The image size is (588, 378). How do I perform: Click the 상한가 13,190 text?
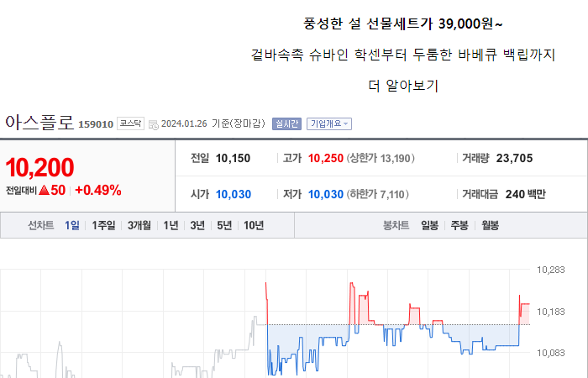pos(381,158)
